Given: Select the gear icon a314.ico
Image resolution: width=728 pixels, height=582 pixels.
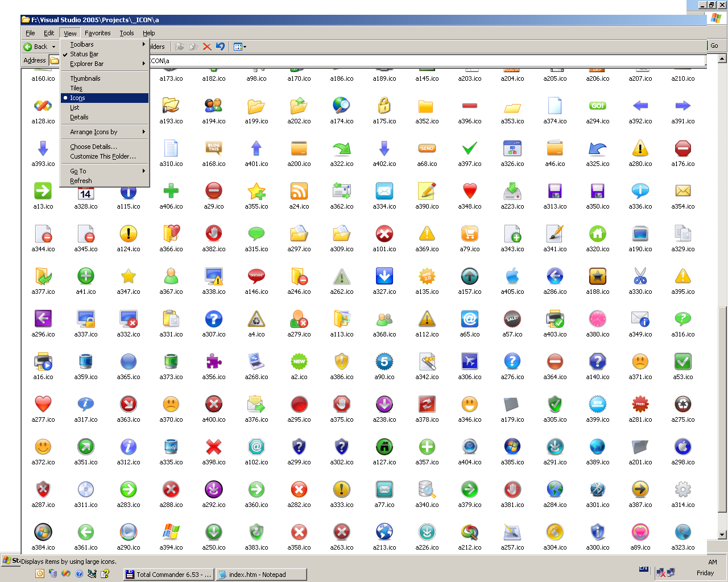Looking at the screenshot, I should [x=683, y=489].
